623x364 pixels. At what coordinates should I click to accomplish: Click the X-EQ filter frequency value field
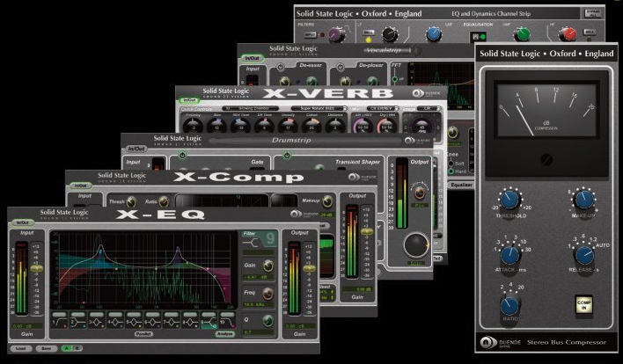click(258, 305)
